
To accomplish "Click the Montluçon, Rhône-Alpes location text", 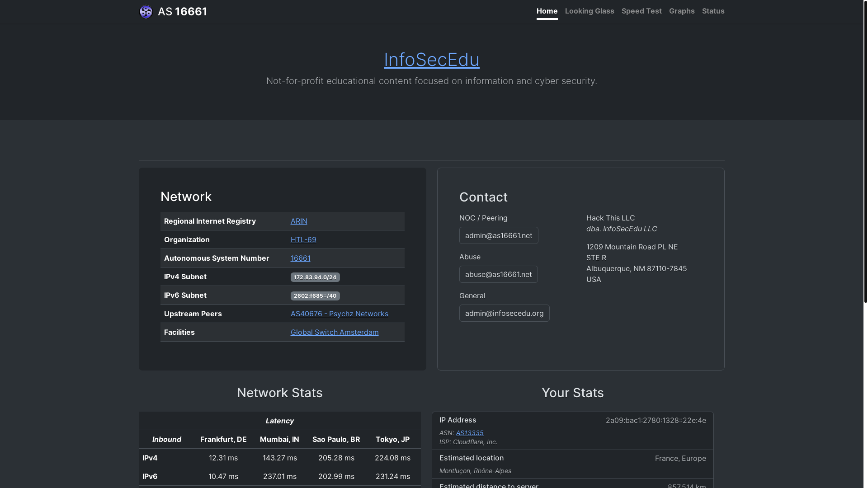I will click(x=475, y=471).
